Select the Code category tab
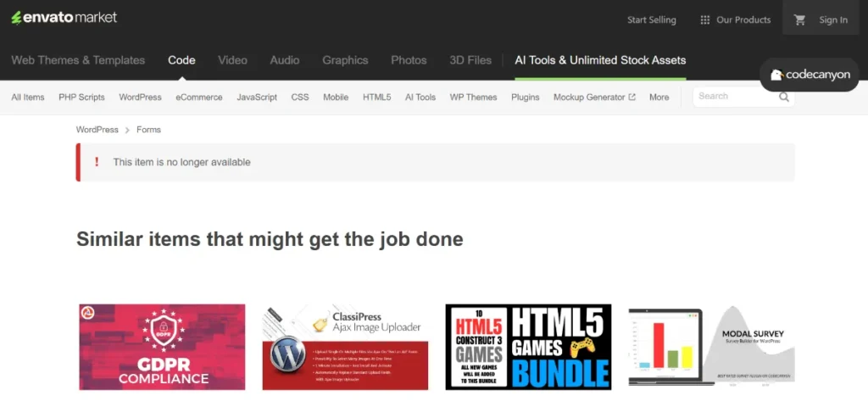Viewport: 868px width, 418px height. 181,60
